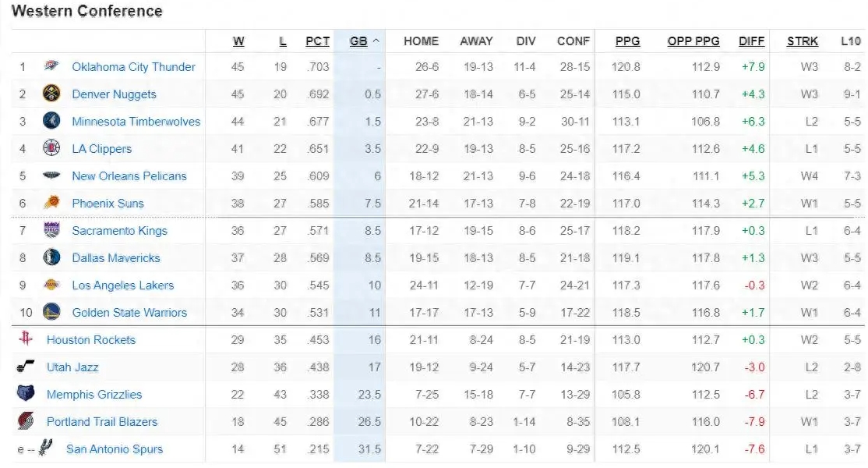The image size is (868, 468).
Task: Sort table by PCT header
Action: [x=317, y=41]
